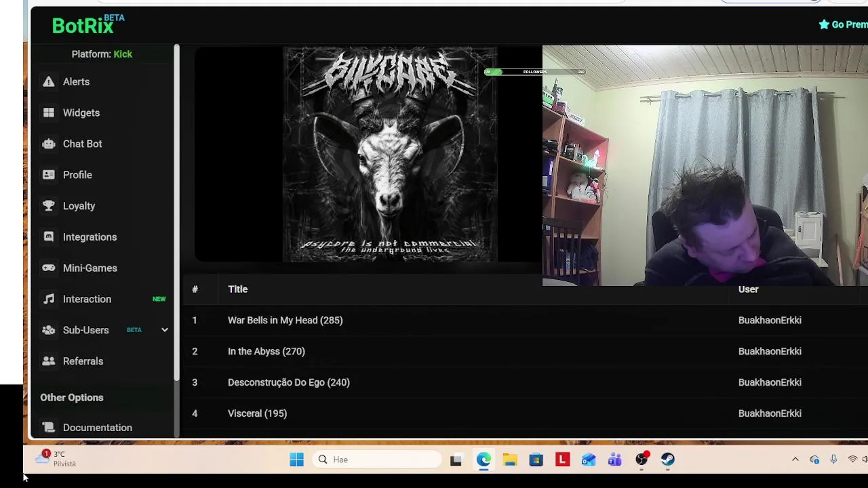
Task: Open File Explorer from taskbar
Action: 510,460
